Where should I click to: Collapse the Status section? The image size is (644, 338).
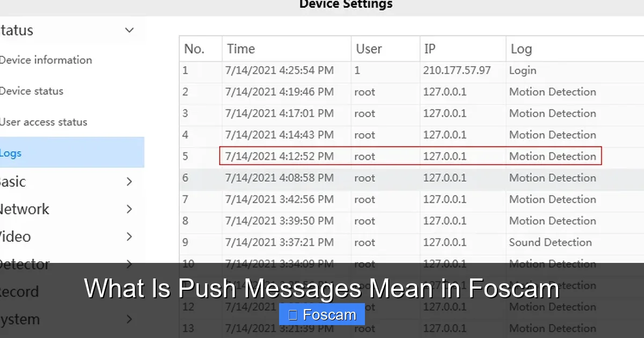129,31
